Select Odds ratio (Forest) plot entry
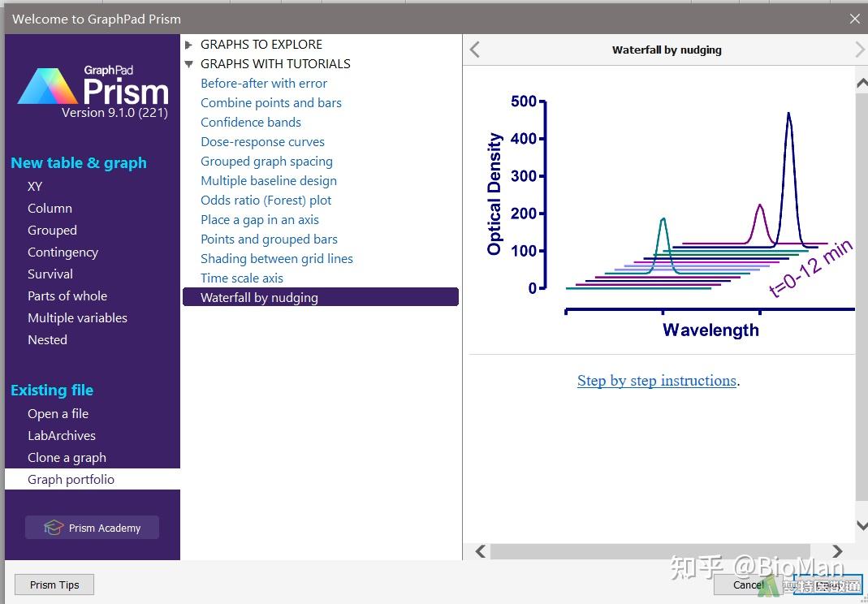This screenshot has height=604, width=868. tap(266, 201)
